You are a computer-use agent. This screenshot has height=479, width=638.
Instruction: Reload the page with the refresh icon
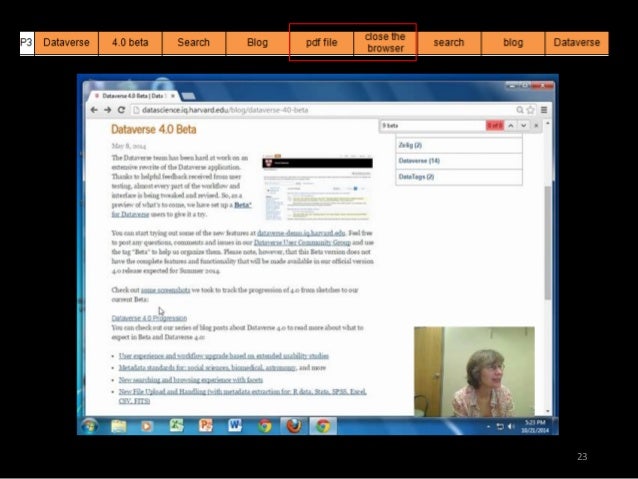click(121, 110)
